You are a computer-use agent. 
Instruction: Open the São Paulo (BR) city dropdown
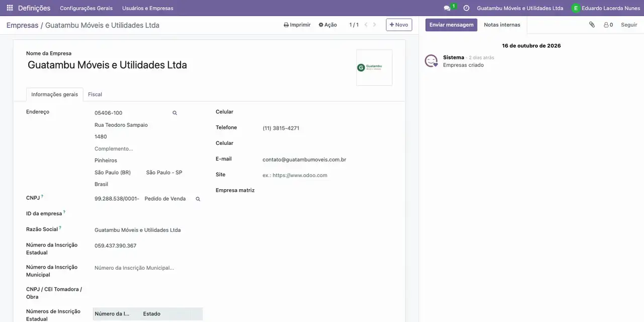tap(118, 173)
